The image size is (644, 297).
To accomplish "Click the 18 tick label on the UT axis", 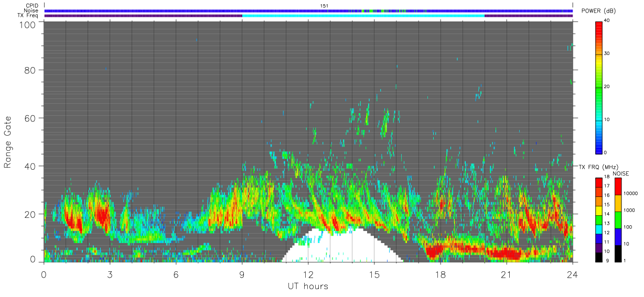I will (441, 274).
